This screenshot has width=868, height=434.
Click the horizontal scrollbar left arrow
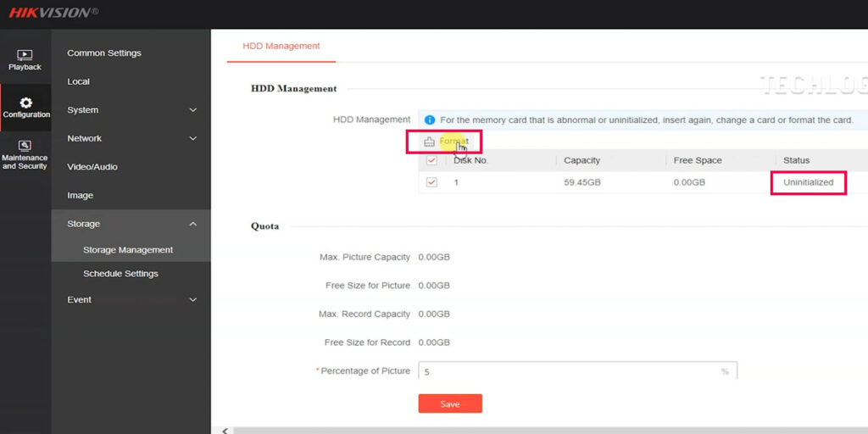coord(225,431)
